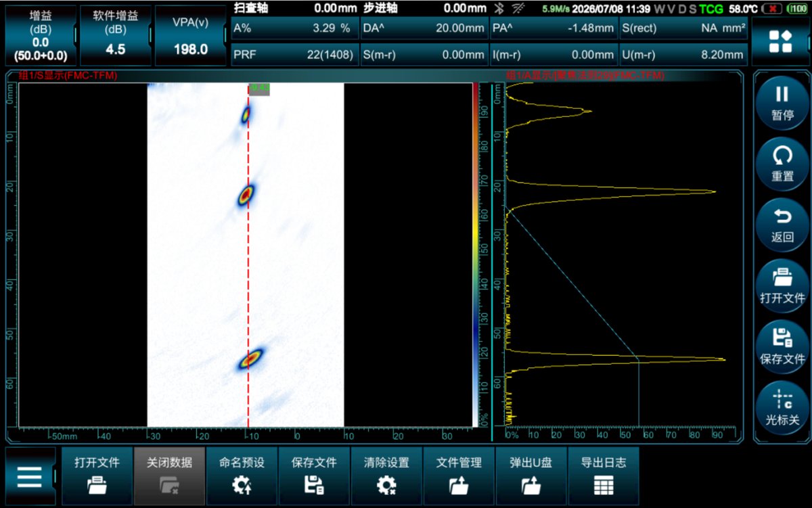This screenshot has width=812, height=508.
Task: Select 关闭数据 close data button
Action: pyautogui.click(x=170, y=476)
